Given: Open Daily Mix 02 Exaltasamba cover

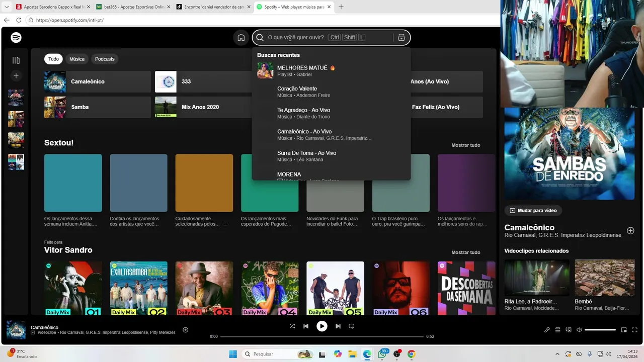Looking at the screenshot, I should point(139,288).
